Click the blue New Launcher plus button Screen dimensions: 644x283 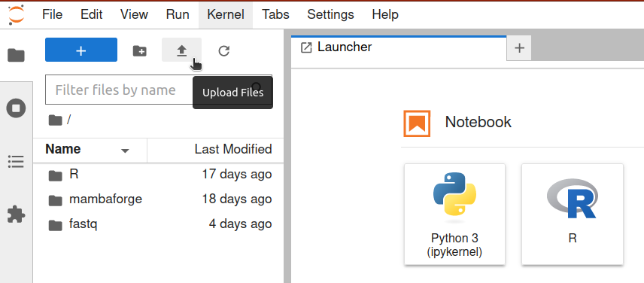tap(81, 50)
